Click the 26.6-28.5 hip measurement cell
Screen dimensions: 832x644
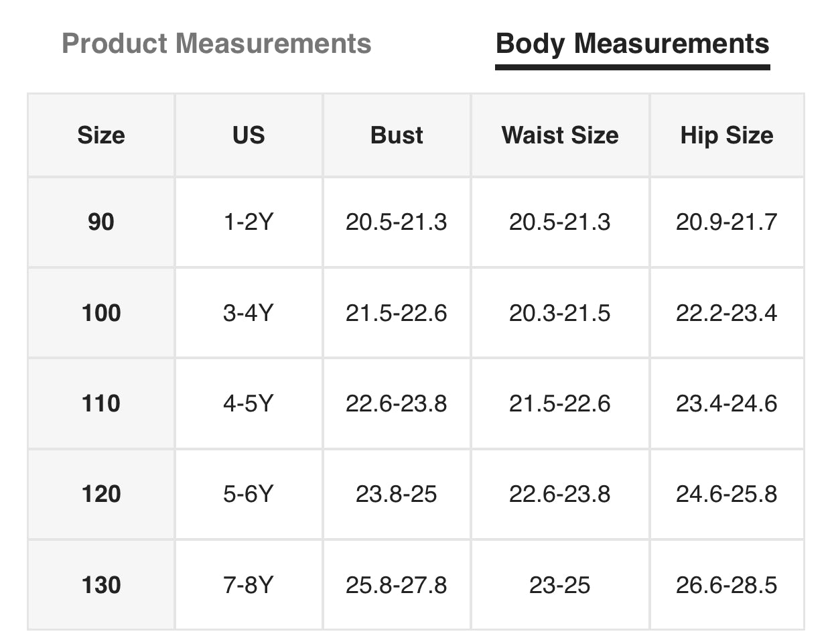point(727,585)
